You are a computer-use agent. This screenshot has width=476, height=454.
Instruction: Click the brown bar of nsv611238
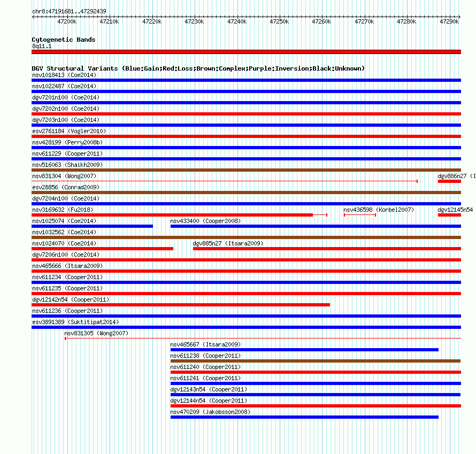point(316,361)
